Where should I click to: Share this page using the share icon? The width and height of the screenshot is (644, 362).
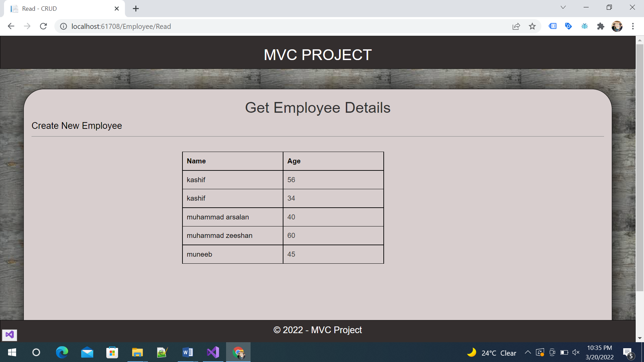(x=516, y=26)
